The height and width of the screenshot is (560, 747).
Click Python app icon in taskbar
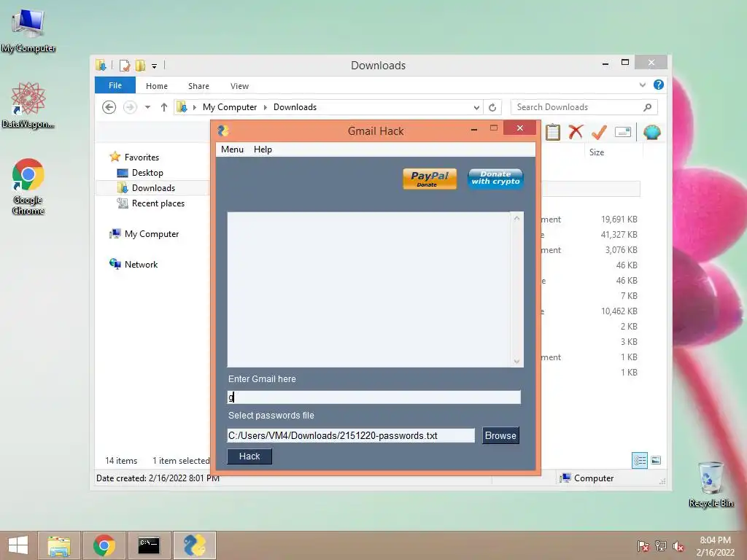(194, 545)
